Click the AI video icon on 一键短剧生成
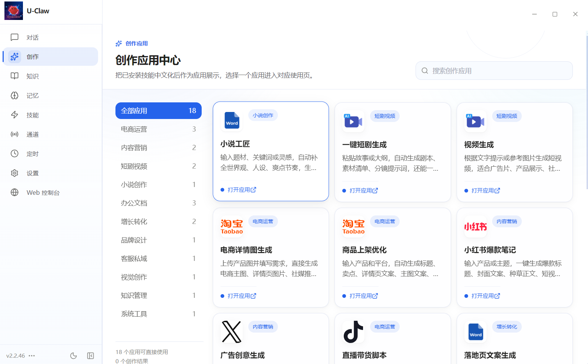Viewport: 588px width, 364px height. (353, 121)
